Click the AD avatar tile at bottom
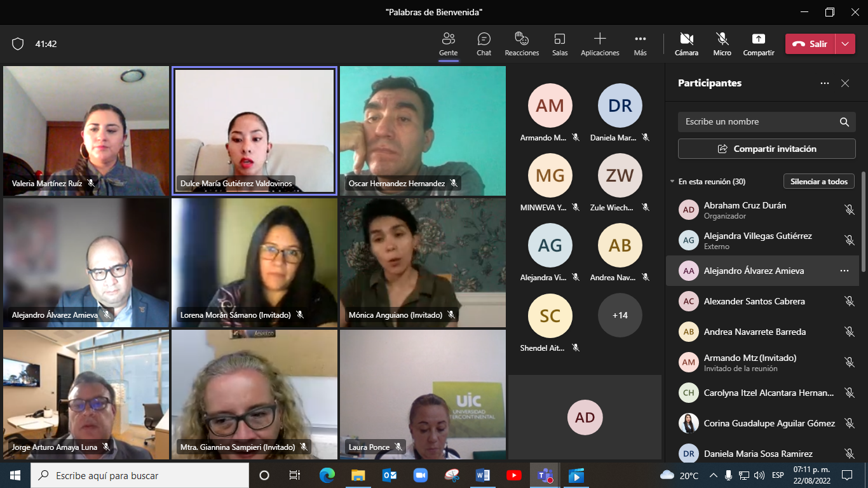This screenshot has height=488, width=868. coord(585,417)
